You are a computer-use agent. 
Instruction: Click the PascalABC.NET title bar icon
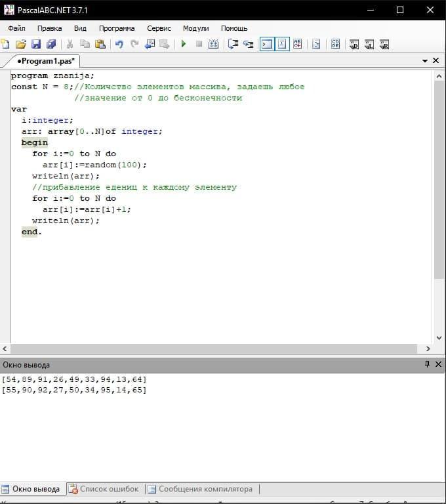click(x=9, y=10)
